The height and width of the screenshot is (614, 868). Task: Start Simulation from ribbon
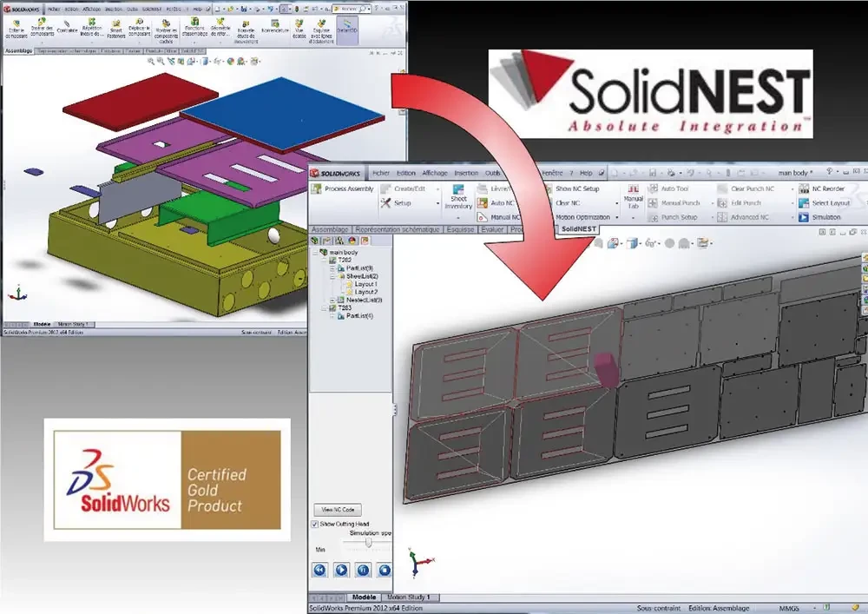pos(820,218)
